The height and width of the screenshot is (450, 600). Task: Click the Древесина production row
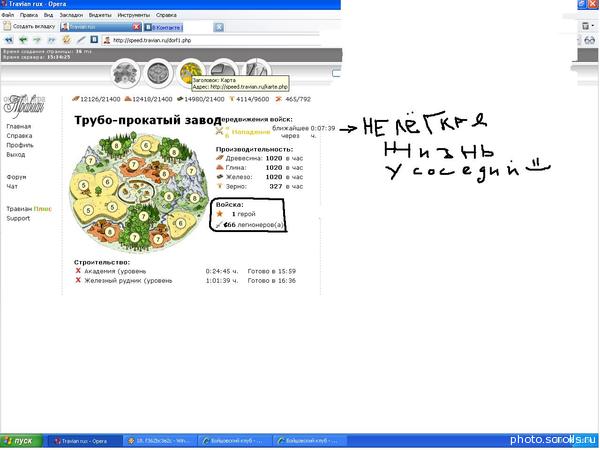259,158
